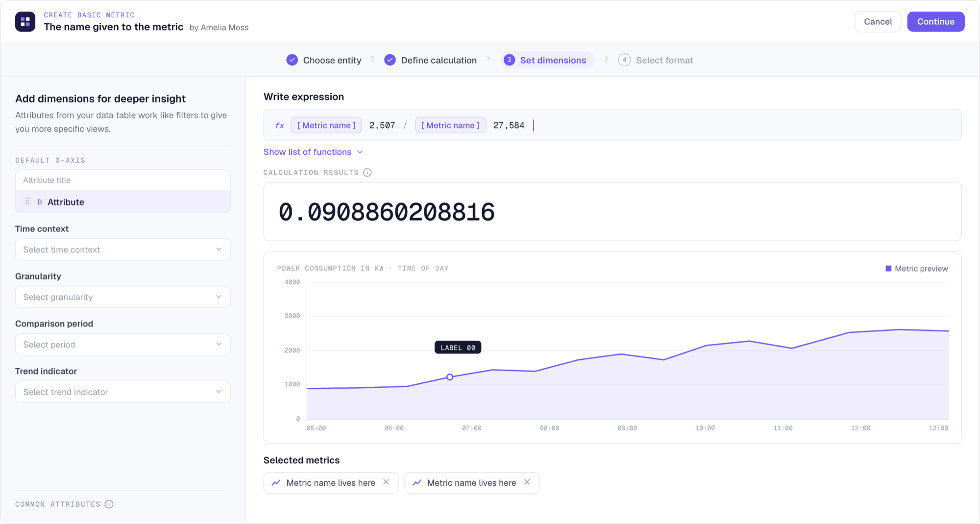
Task: Click 'by Amelia Moss' author text
Action: click(219, 27)
